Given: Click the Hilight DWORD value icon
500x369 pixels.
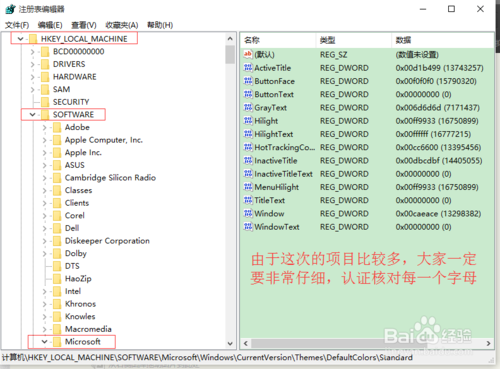Looking at the screenshot, I should 248,121.
